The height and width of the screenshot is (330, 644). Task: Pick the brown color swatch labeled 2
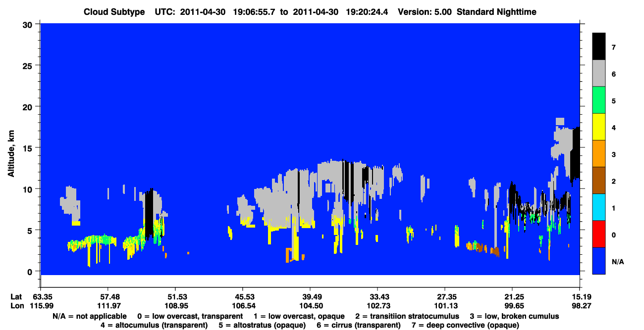tap(599, 181)
